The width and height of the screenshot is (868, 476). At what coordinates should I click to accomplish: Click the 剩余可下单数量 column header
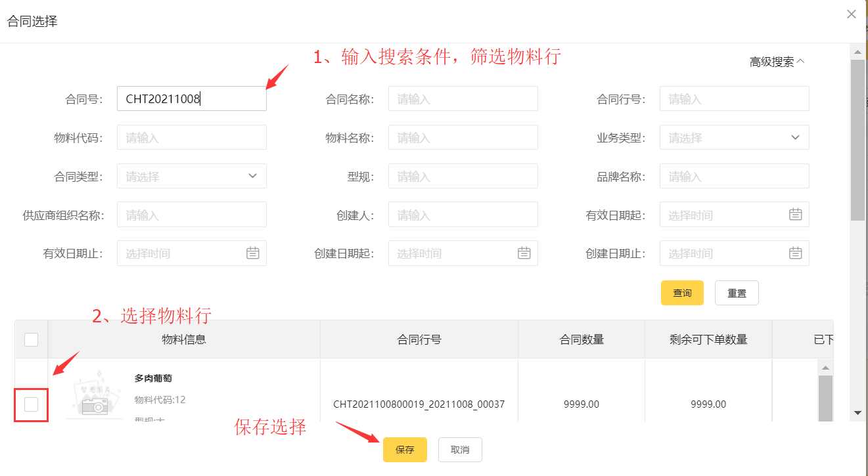pyautogui.click(x=708, y=339)
